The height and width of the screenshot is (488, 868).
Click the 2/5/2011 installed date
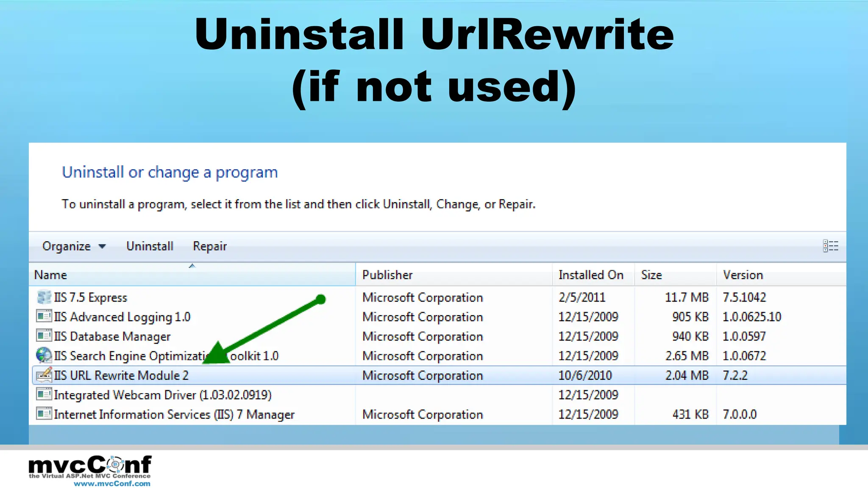click(582, 297)
